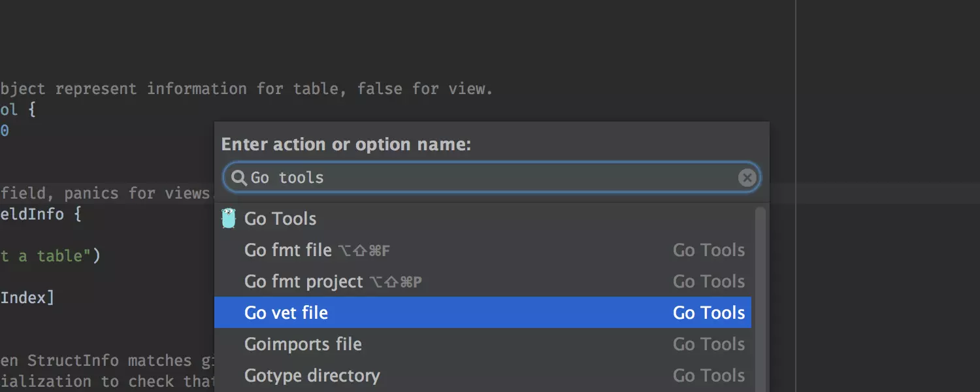
Task: Run Go fmt file action
Action: click(287, 250)
